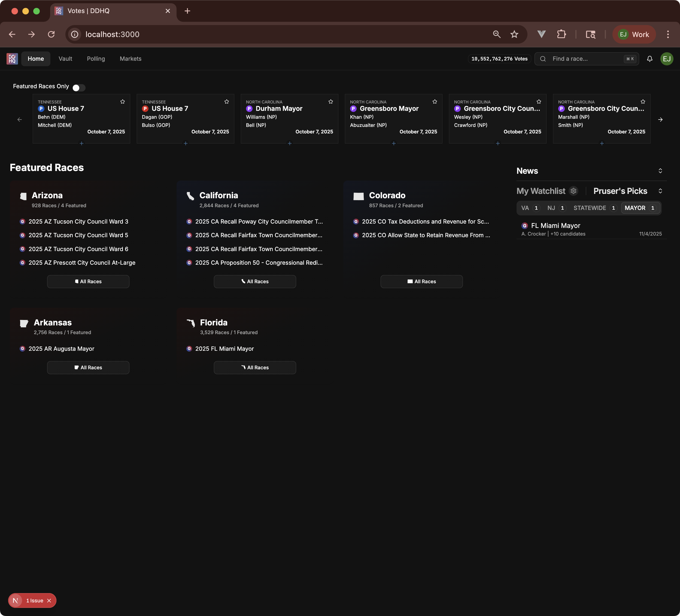This screenshot has width=680, height=616.
Task: Open FL Miami Mayor from My Watchlist
Action: point(555,225)
